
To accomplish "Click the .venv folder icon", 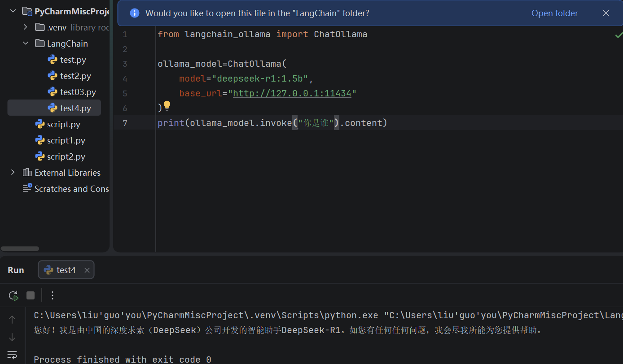I will 40,27.
